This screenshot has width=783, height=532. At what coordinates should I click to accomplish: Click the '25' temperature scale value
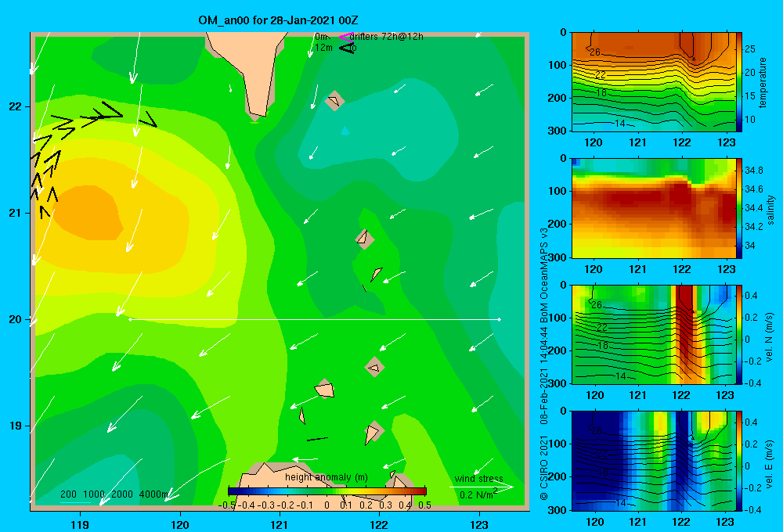[750, 49]
